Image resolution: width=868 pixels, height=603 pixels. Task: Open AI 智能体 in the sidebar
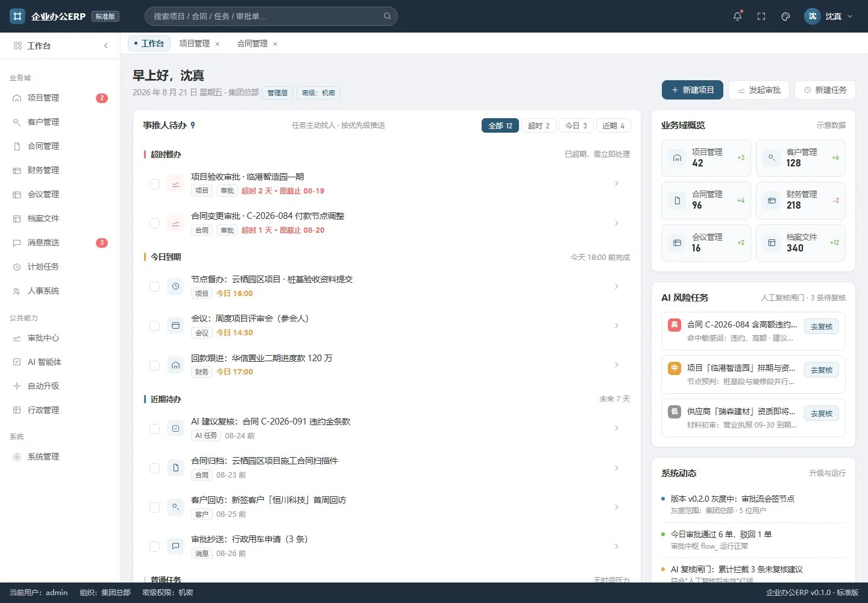tap(60, 362)
